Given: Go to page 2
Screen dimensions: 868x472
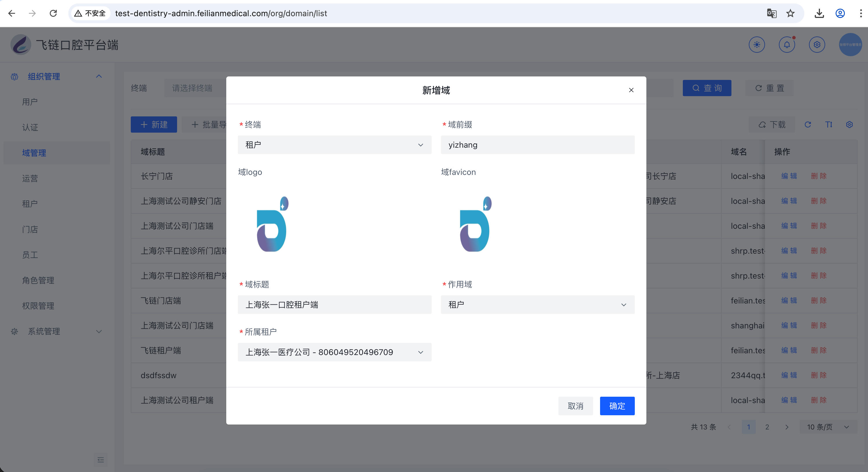Looking at the screenshot, I should 767,427.
